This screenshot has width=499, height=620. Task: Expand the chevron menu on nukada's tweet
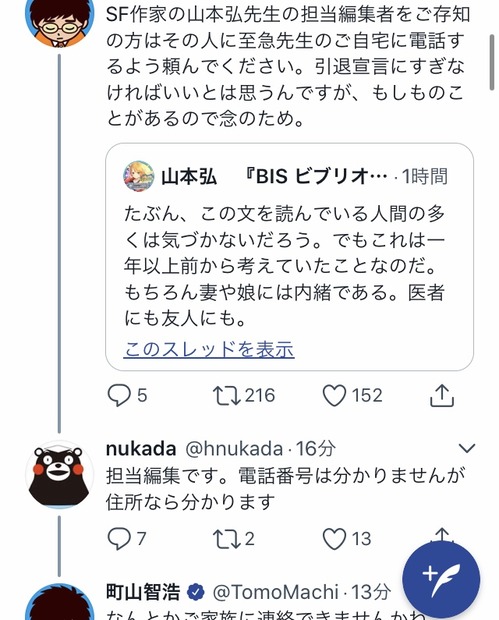[467, 448]
